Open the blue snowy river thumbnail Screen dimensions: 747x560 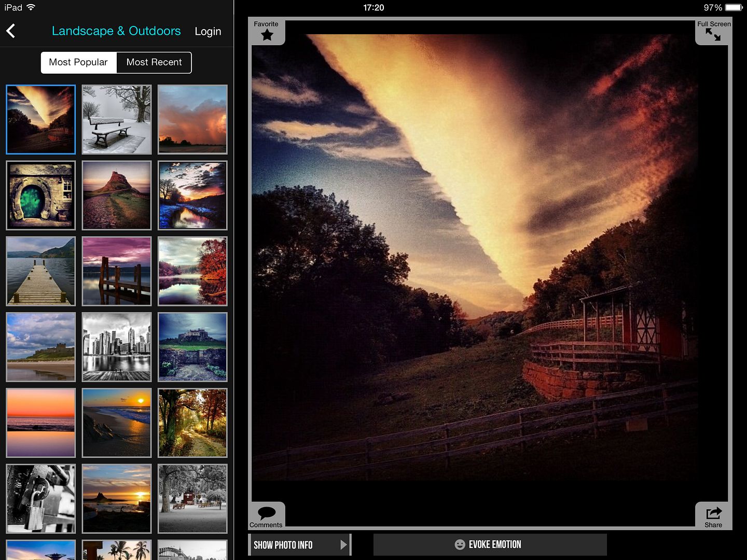192,195
